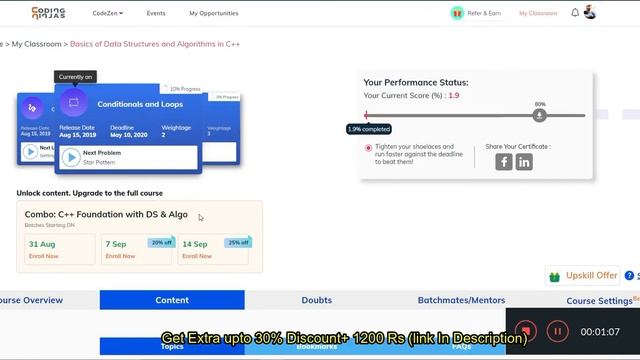Enroll Now for the 31 Aug batch

click(x=44, y=256)
